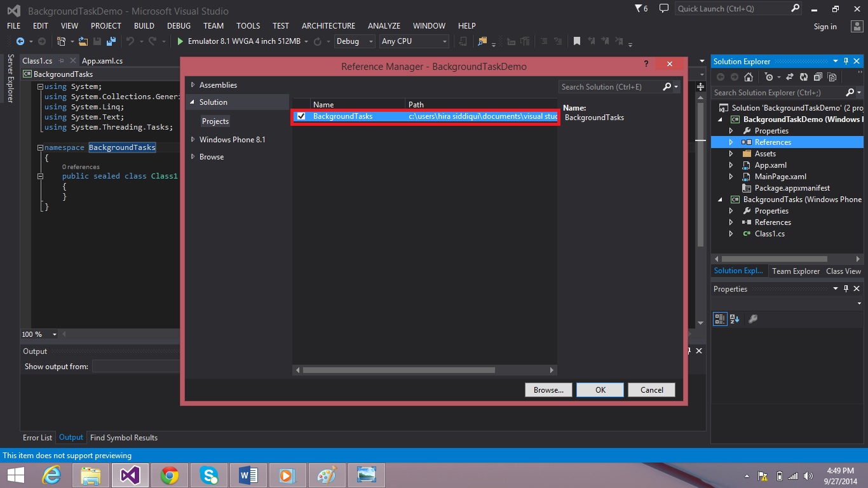868x488 pixels.
Task: Open the Any CPU platform dropdown
Action: 414,41
